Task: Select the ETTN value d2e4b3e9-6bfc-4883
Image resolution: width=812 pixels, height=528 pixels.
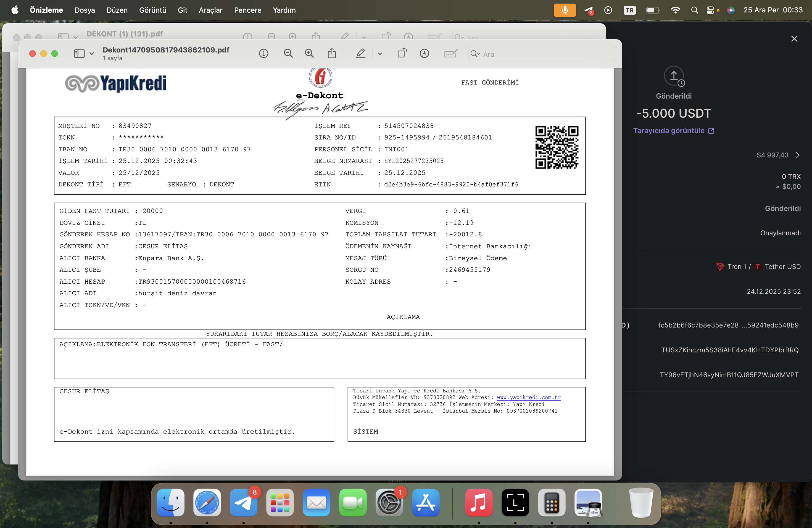Action: tap(451, 184)
